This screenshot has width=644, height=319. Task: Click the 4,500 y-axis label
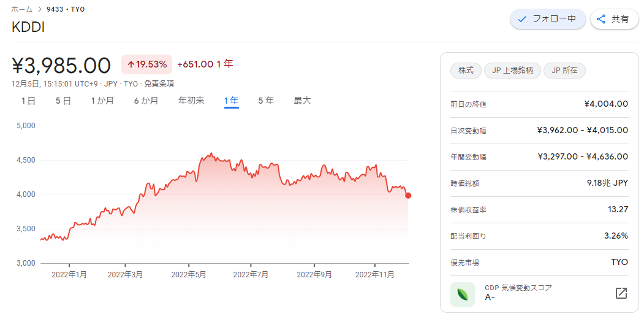click(27, 160)
